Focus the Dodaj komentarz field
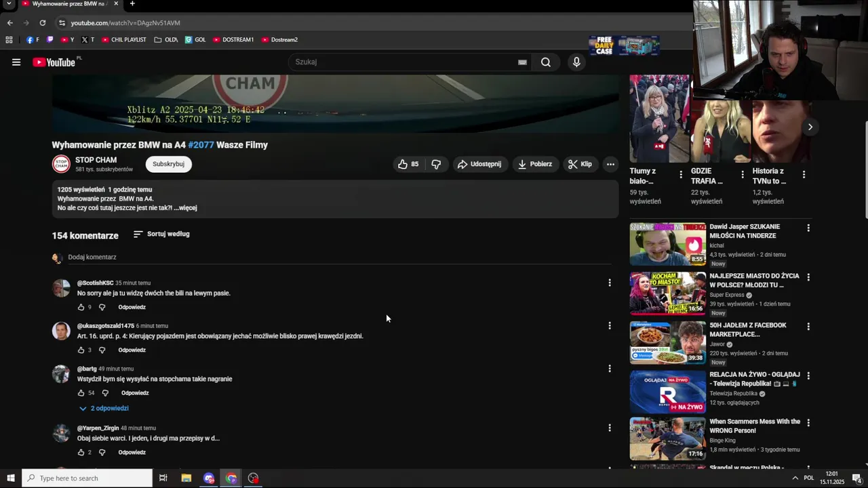 pyautogui.click(x=339, y=258)
